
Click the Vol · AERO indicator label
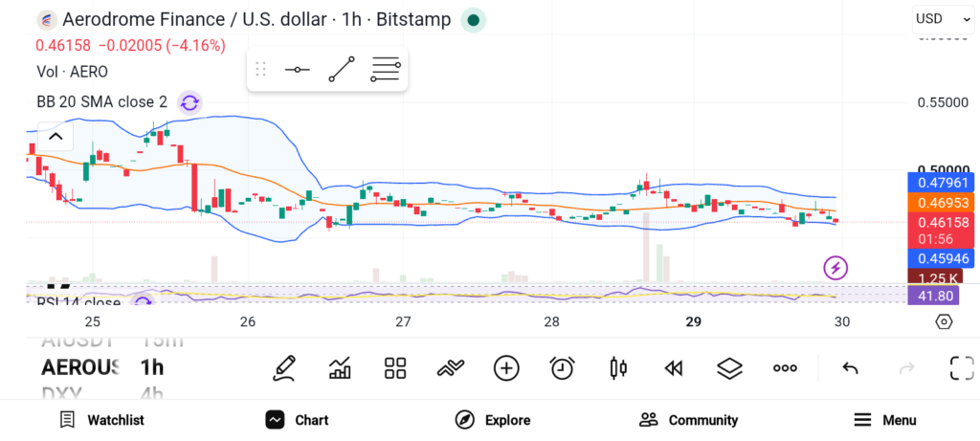73,72
